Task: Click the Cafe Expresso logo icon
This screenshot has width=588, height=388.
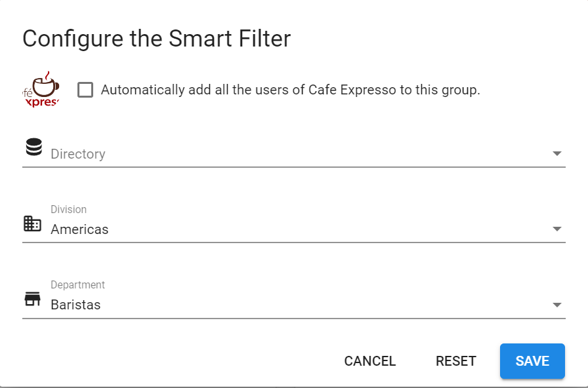Action: (x=41, y=90)
